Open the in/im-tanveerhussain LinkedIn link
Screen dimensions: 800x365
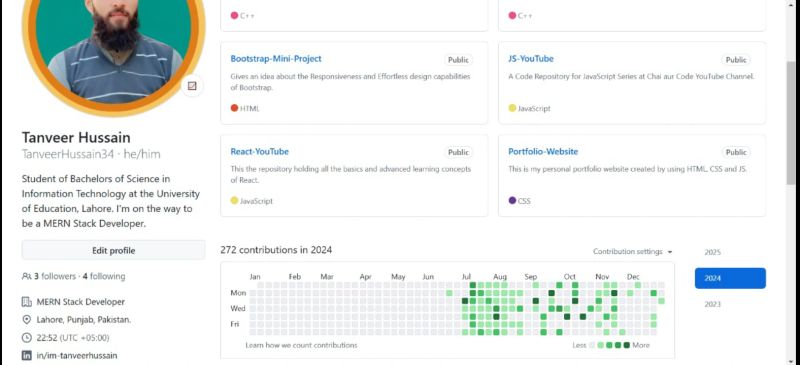pyautogui.click(x=77, y=355)
